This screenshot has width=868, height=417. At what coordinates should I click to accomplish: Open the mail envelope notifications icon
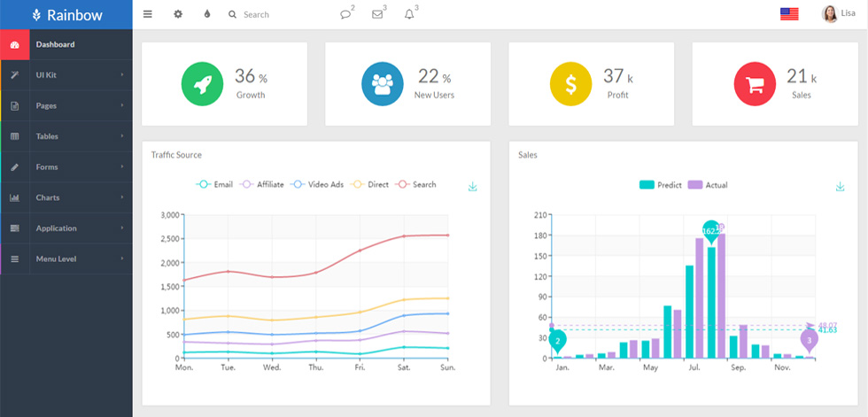[377, 14]
